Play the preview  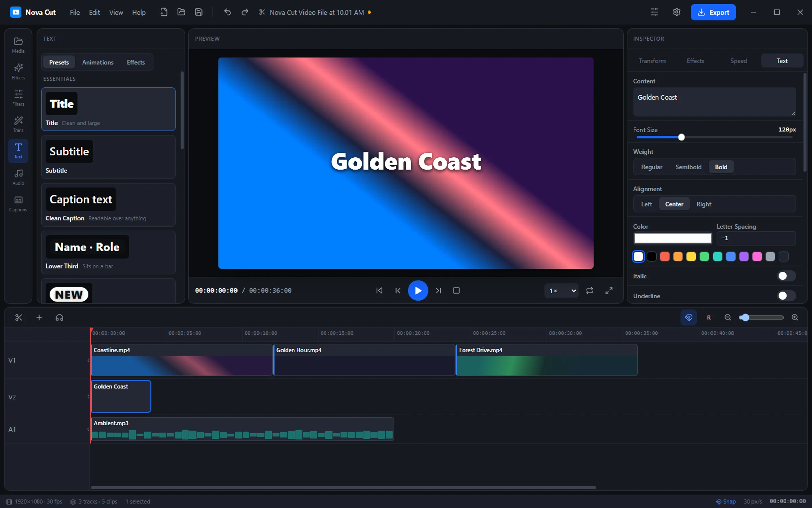click(x=418, y=291)
